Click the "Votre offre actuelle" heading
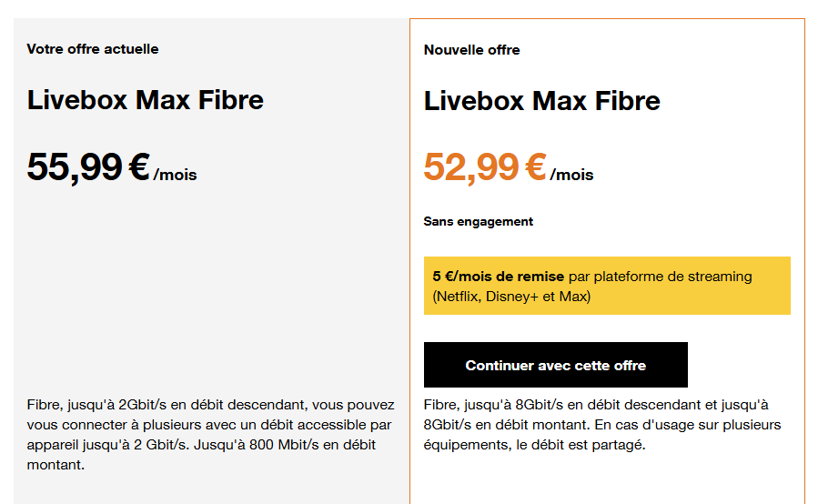 pos(93,49)
